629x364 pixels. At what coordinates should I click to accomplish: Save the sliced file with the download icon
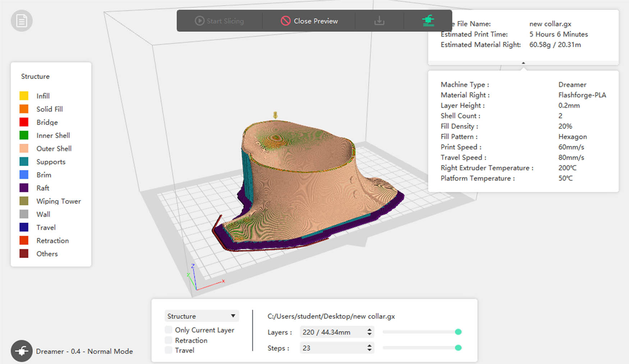coord(379,21)
